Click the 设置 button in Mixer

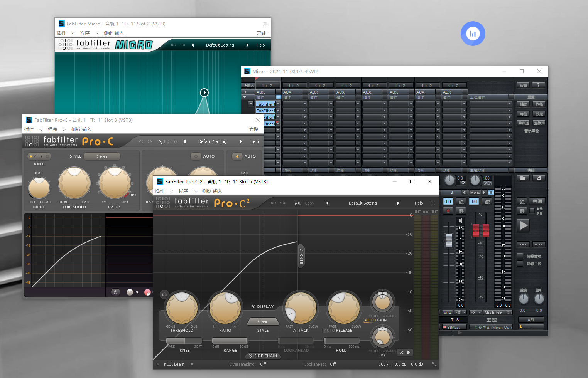coord(523,85)
